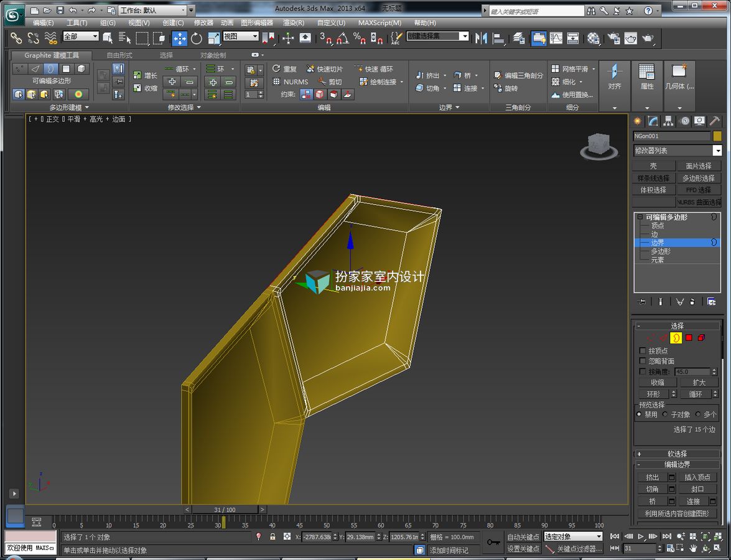The image size is (731, 560).
Task: Open the MAXScript(M) menu
Action: coord(379,23)
